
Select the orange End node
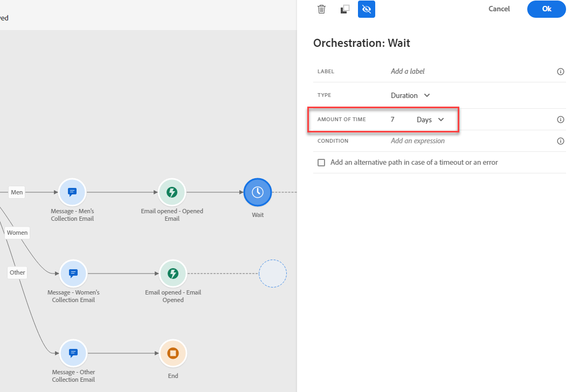pos(173,353)
